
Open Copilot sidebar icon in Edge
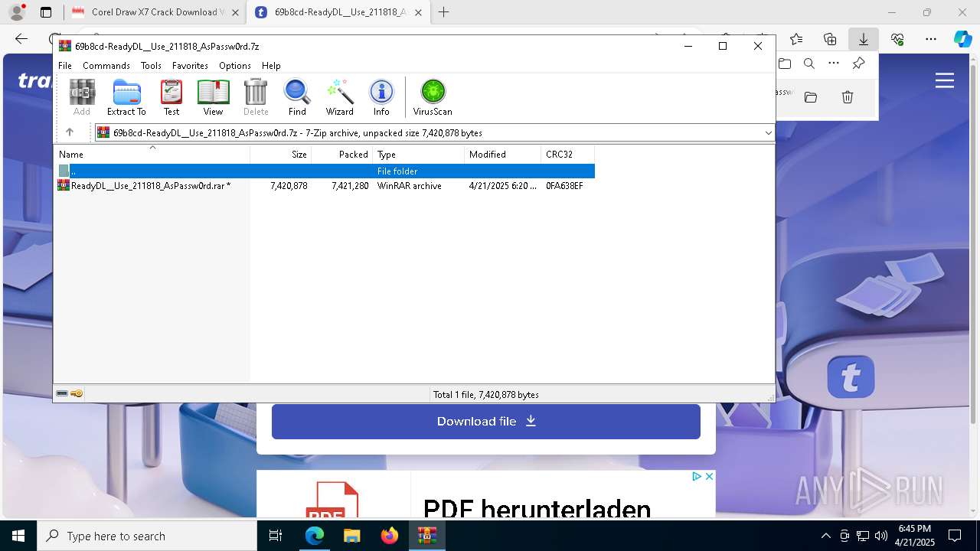click(962, 39)
